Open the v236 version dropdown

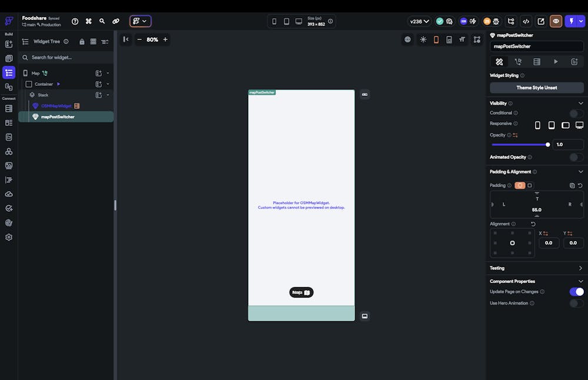(419, 21)
